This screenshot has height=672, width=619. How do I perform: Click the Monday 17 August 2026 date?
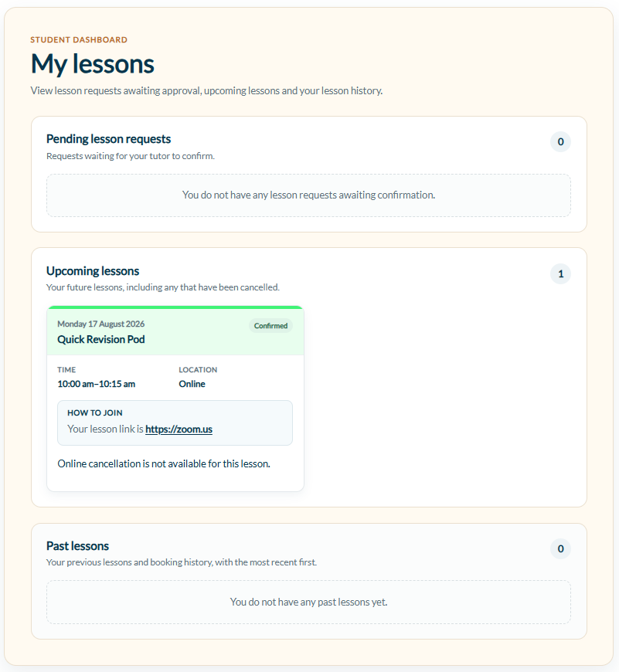(x=100, y=324)
